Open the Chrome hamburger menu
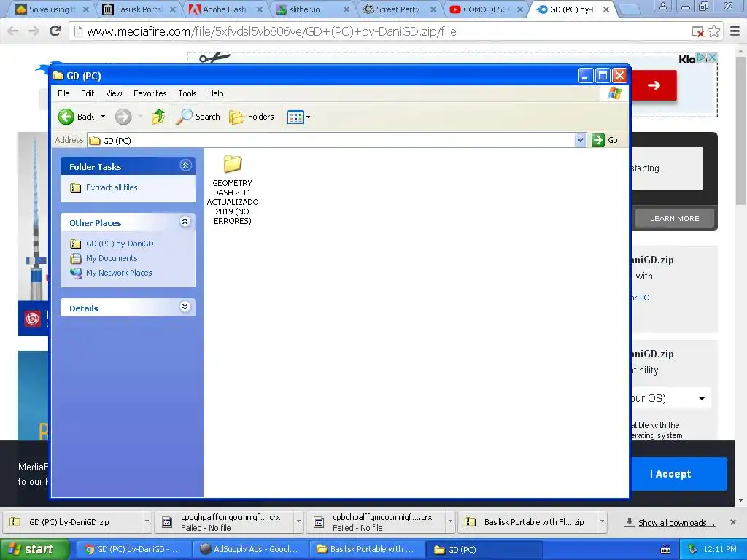The height and width of the screenshot is (560, 747). click(x=735, y=31)
